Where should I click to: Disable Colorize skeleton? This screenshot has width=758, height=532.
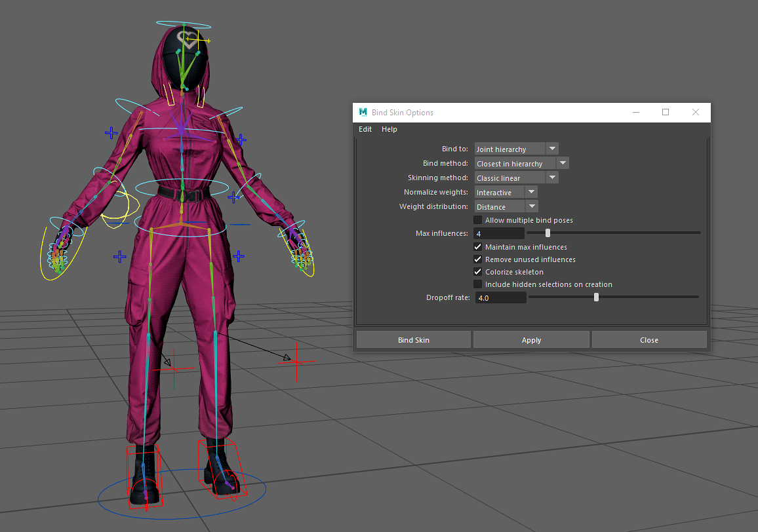[x=477, y=271]
